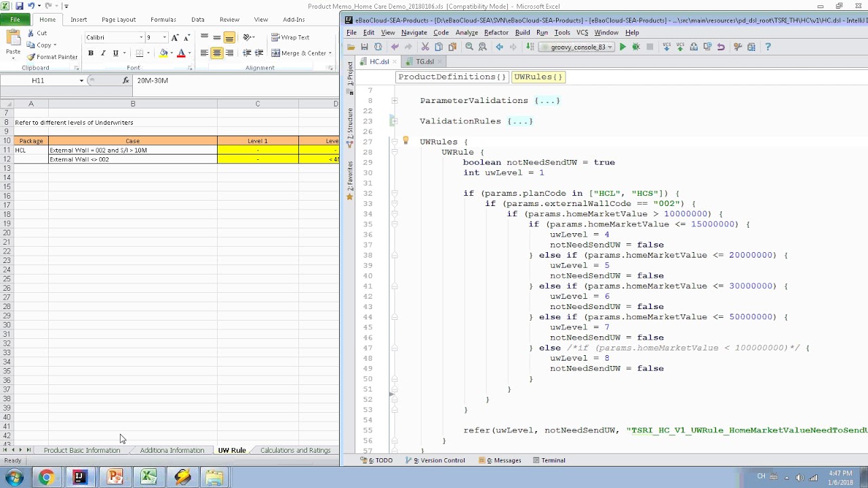Toggle underline formatting in Excel
This screenshot has width=868, height=488.
[115, 53]
